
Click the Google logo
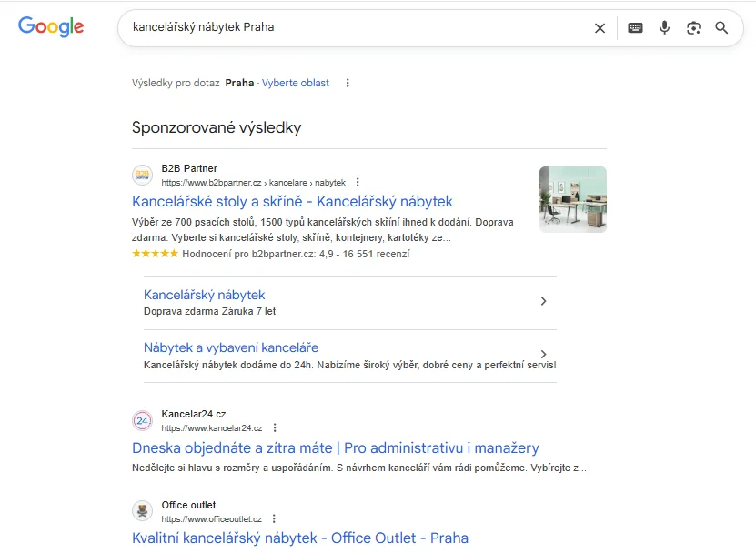[51, 27]
